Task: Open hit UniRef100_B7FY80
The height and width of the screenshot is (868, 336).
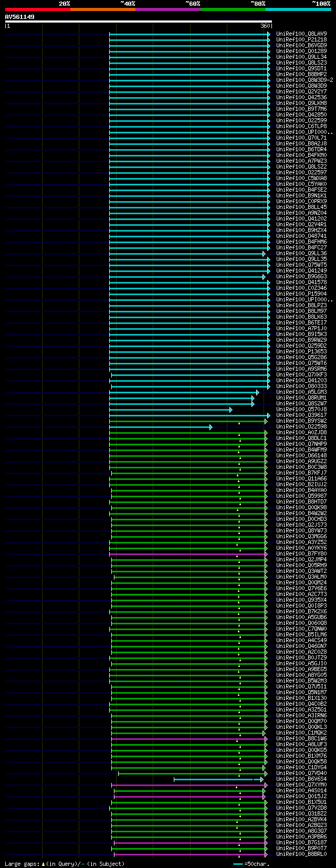Action: pyautogui.click(x=301, y=553)
